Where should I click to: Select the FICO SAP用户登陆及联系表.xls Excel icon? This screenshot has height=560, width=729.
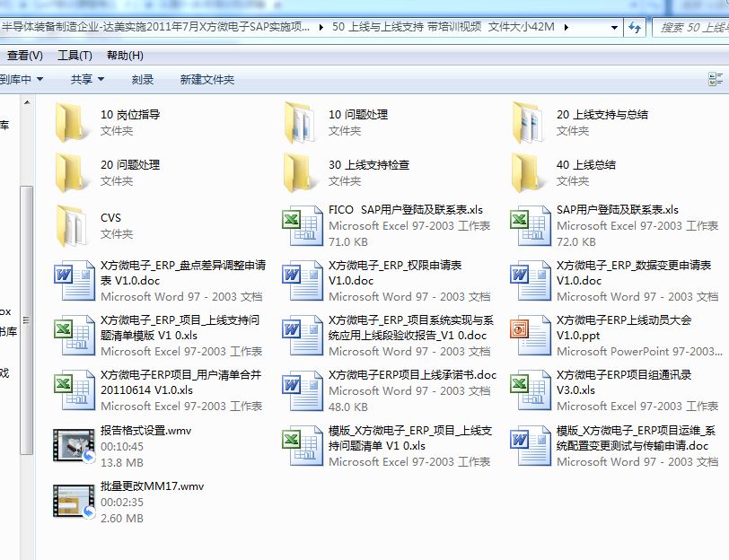tap(303, 225)
